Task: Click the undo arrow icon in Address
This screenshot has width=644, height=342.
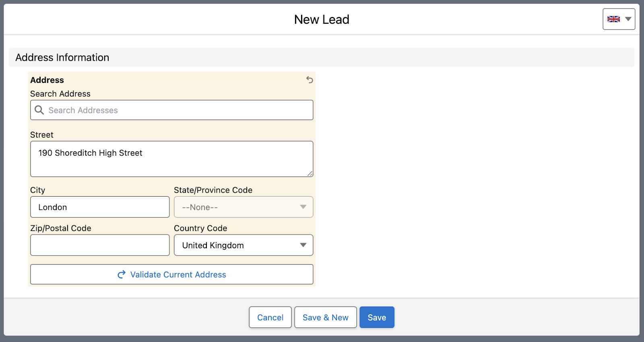Action: point(309,80)
